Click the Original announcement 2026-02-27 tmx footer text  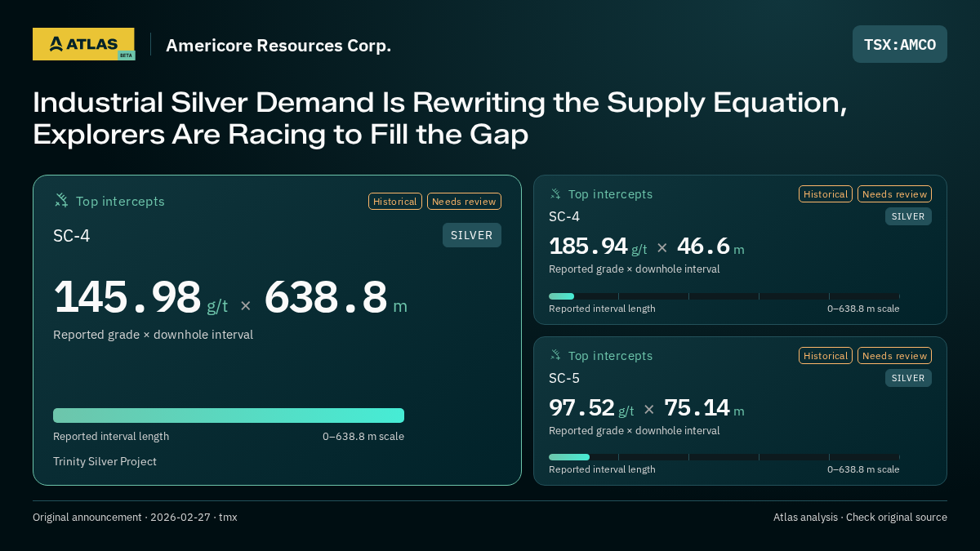[135, 517]
